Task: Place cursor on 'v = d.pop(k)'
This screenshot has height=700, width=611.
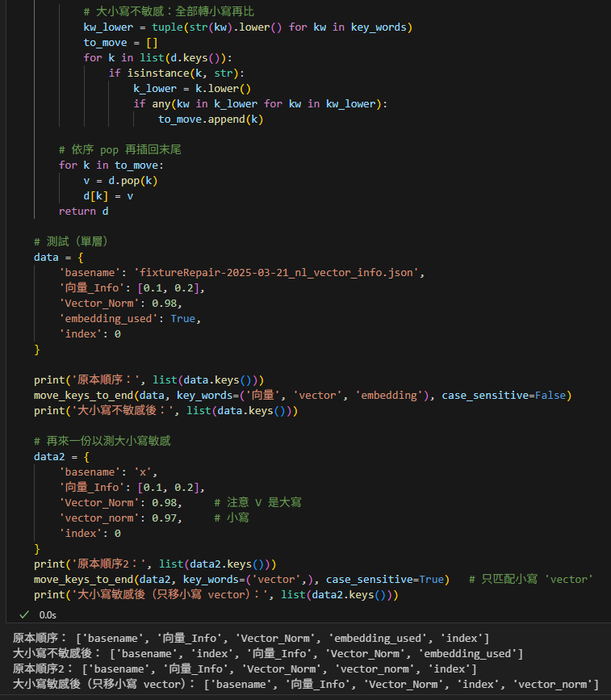Action: (x=120, y=181)
